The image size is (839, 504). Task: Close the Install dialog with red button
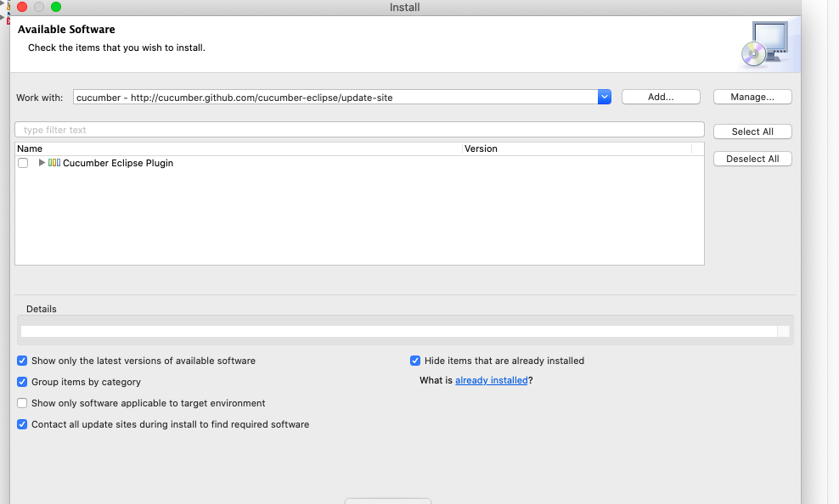[x=22, y=7]
